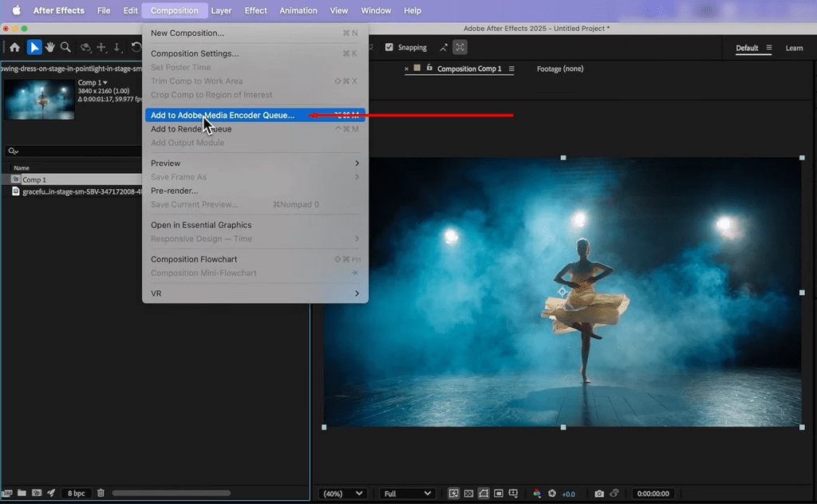Create a new folder in Project panel

[22, 493]
